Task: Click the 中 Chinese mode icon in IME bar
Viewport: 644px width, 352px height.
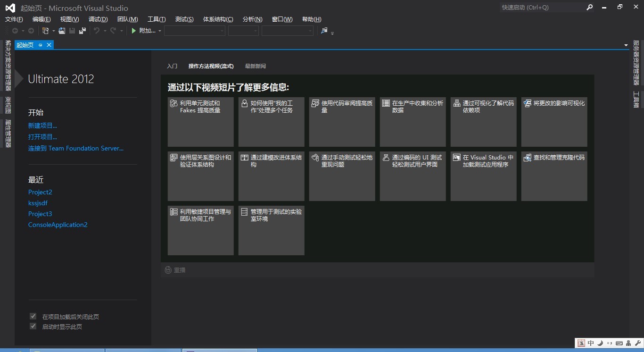Action: (x=591, y=343)
